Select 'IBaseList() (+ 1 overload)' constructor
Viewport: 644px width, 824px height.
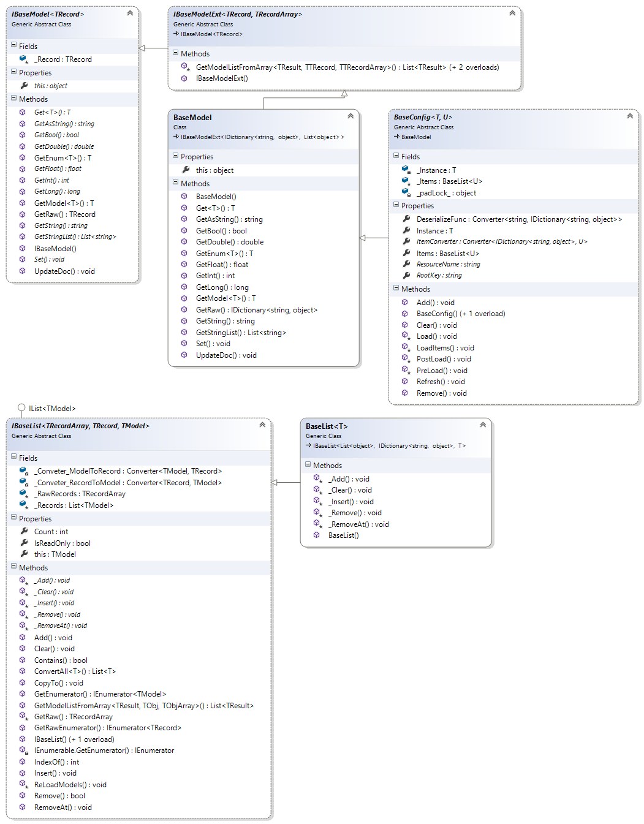click(74, 739)
